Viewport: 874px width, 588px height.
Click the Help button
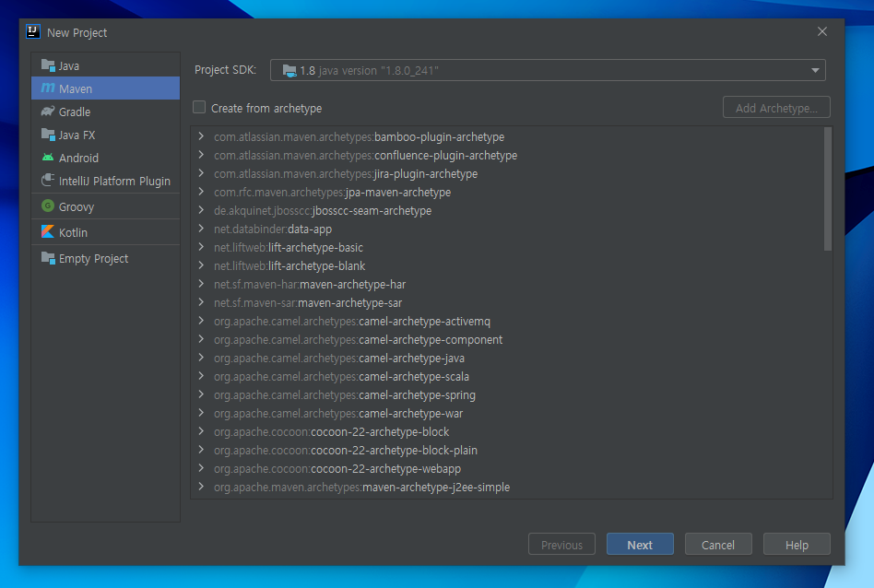[x=797, y=545]
